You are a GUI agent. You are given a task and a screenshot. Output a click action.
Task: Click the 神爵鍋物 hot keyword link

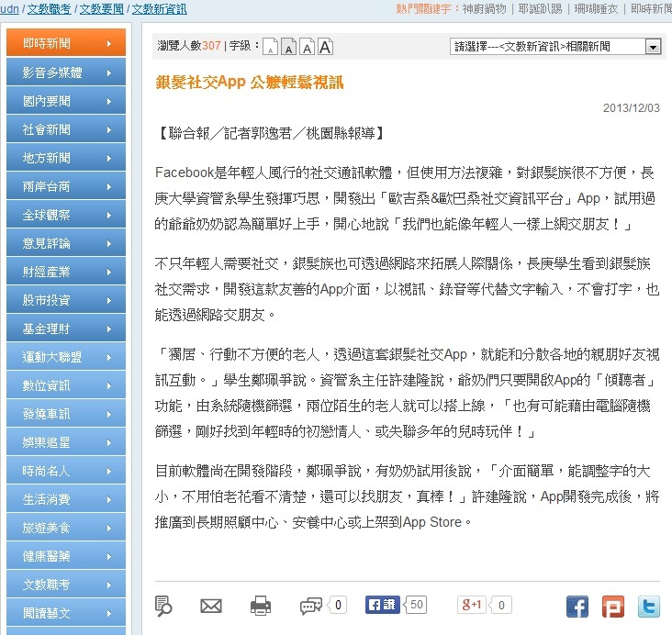[x=487, y=8]
